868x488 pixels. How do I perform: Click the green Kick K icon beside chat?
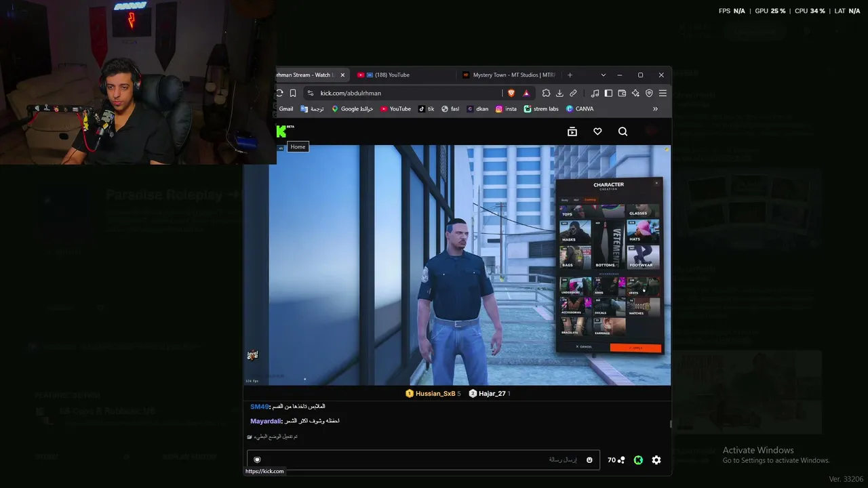pyautogui.click(x=638, y=460)
